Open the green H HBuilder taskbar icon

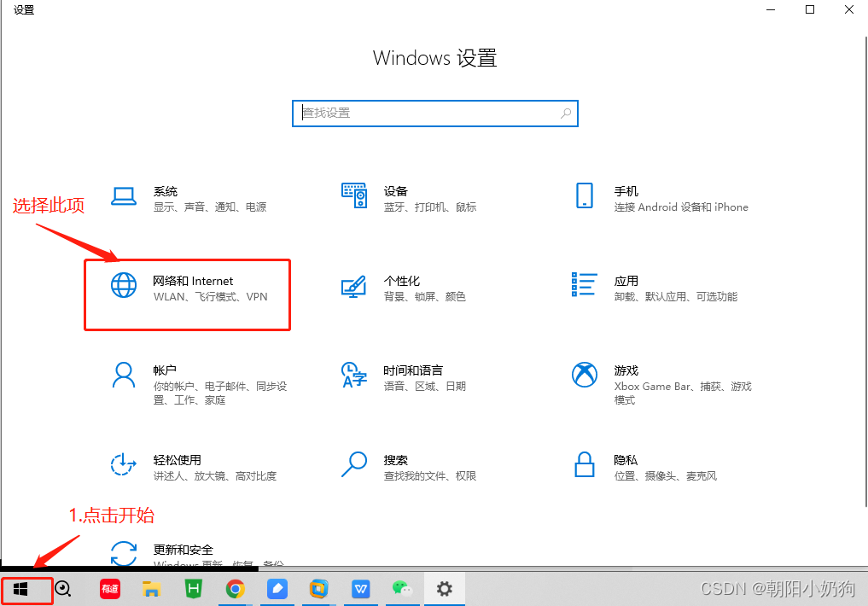[193, 589]
